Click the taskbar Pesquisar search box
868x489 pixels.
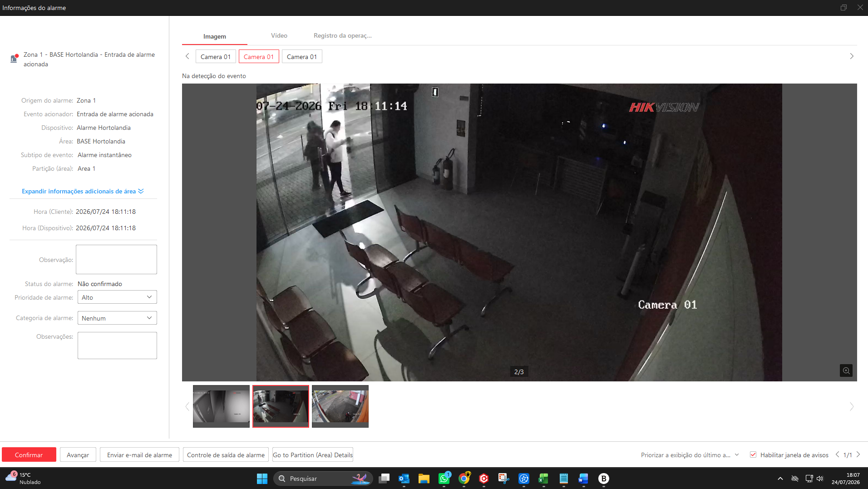coord(323,479)
